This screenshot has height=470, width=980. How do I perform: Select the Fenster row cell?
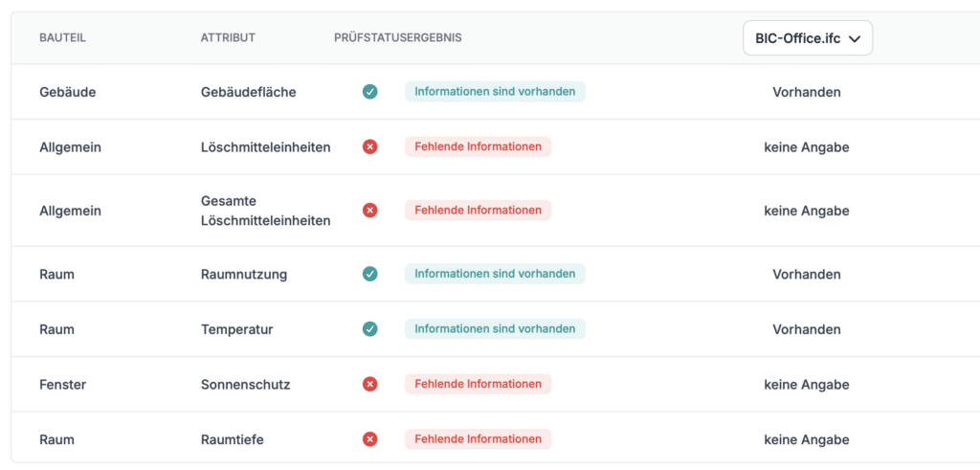pos(62,385)
